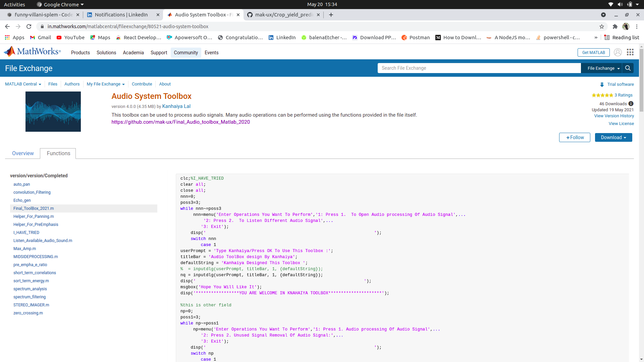
Task: Click in the Search File Exchange field
Action: tap(479, 68)
